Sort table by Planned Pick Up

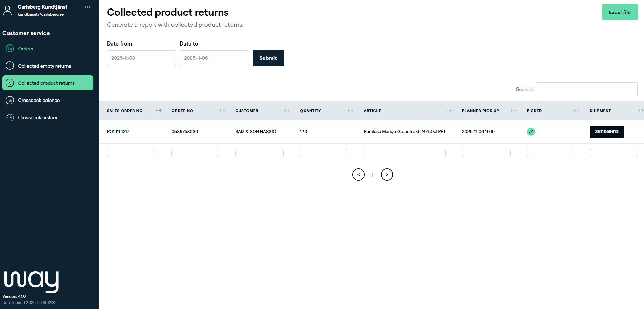click(513, 111)
